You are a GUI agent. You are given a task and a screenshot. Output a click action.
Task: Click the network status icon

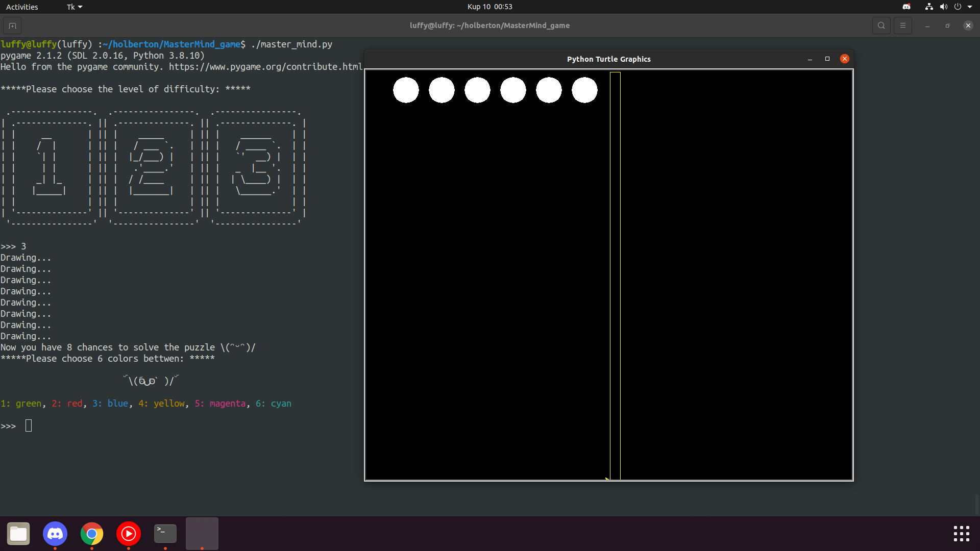coord(928,7)
